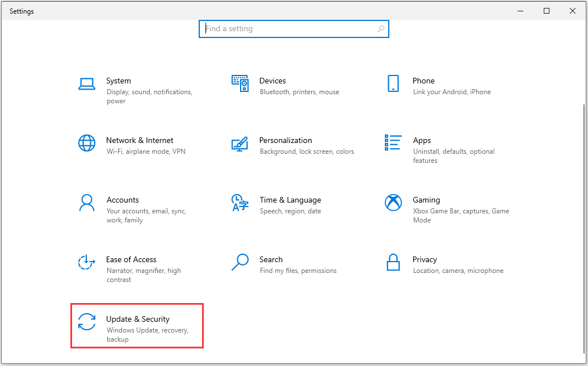
Task: Click "Narrator, magnifier, high contrast" text
Action: 144,275
